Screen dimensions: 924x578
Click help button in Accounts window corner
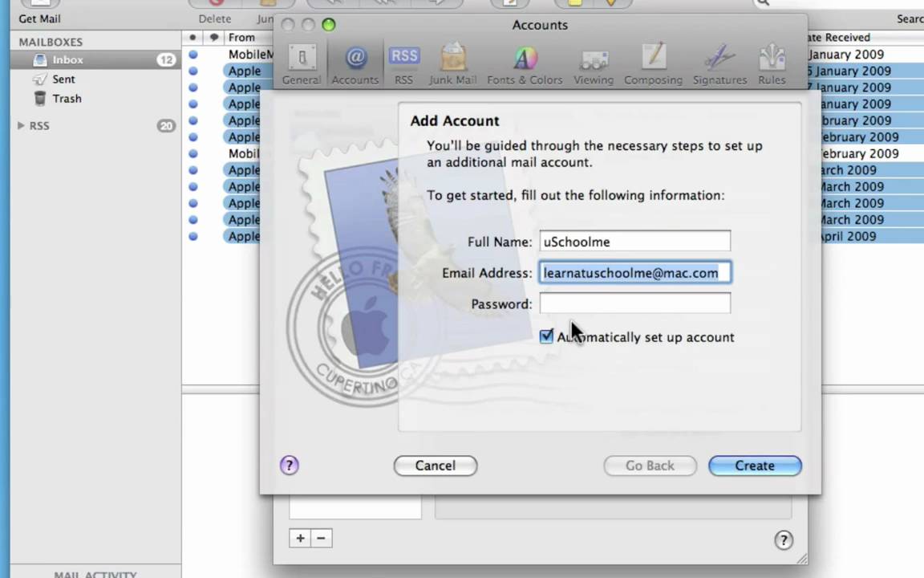[x=783, y=539]
